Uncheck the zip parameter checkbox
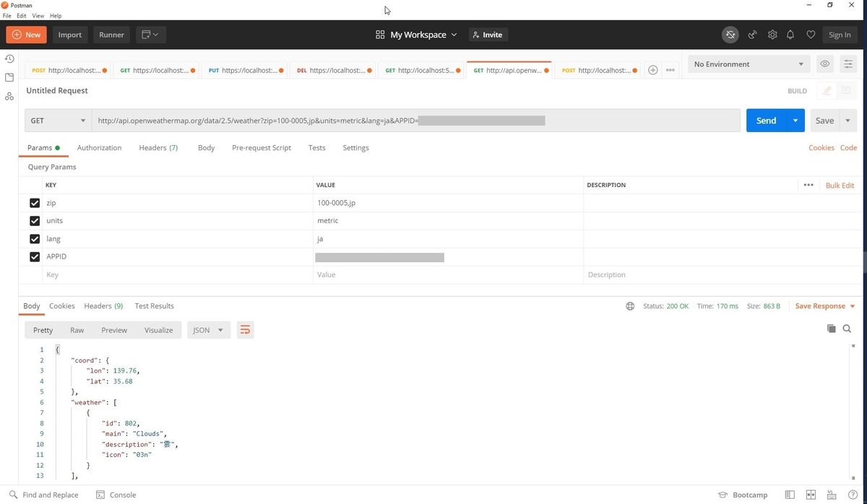Screen dimensions: 867x504 [35, 203]
